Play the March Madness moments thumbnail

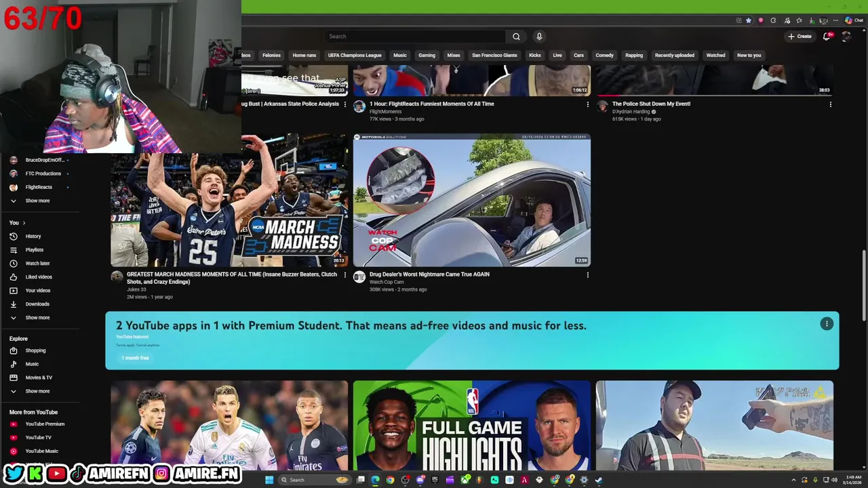tap(229, 200)
